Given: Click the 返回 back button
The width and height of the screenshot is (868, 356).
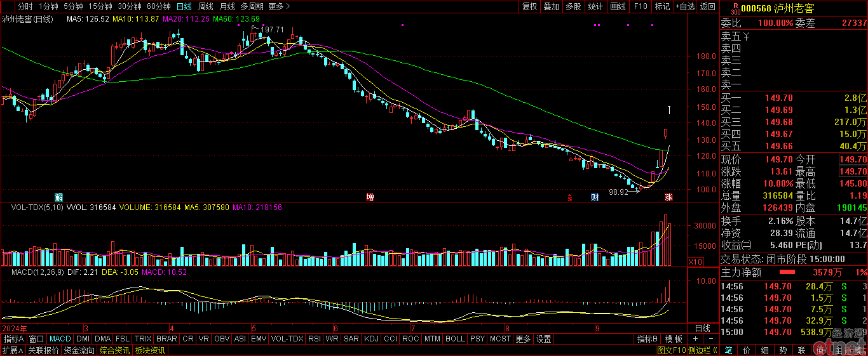Looking at the screenshot, I should (707, 6).
